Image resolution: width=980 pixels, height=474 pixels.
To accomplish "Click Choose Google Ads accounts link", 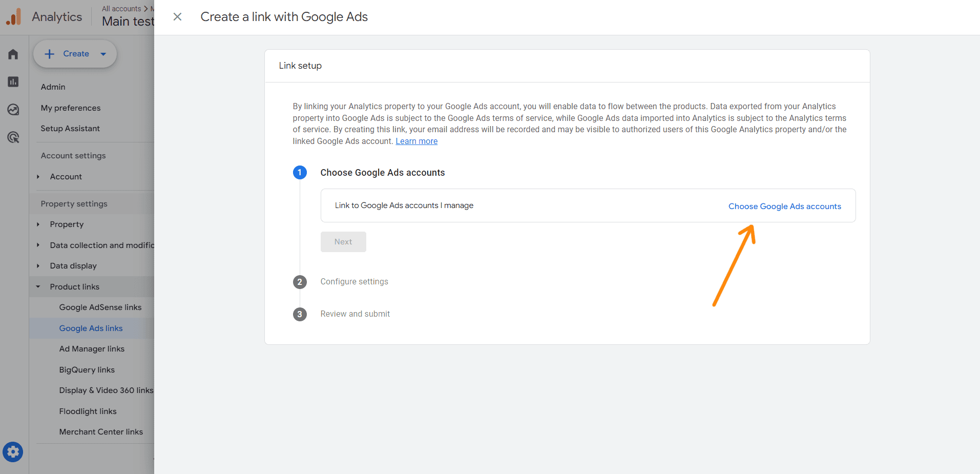I will pos(785,207).
